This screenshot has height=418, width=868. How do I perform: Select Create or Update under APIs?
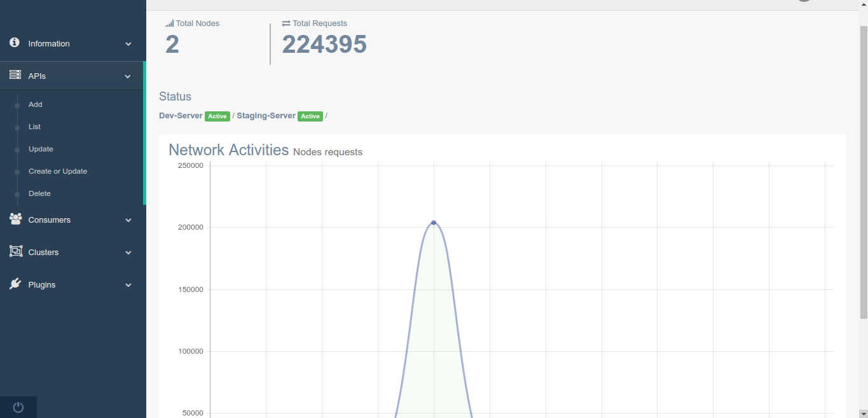pyautogui.click(x=58, y=171)
